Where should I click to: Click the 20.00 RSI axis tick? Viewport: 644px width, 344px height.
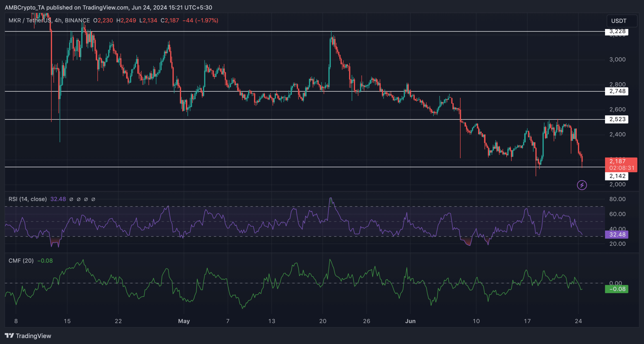pos(617,244)
